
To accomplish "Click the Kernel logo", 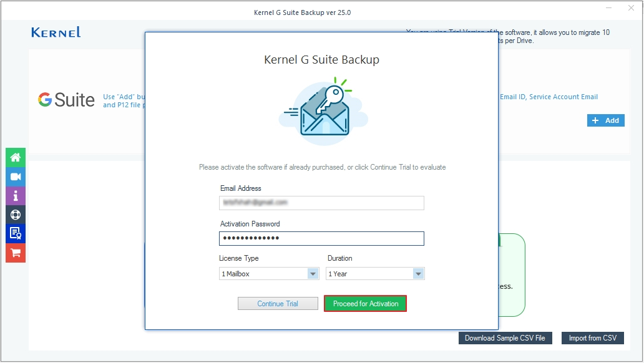I will point(56,32).
